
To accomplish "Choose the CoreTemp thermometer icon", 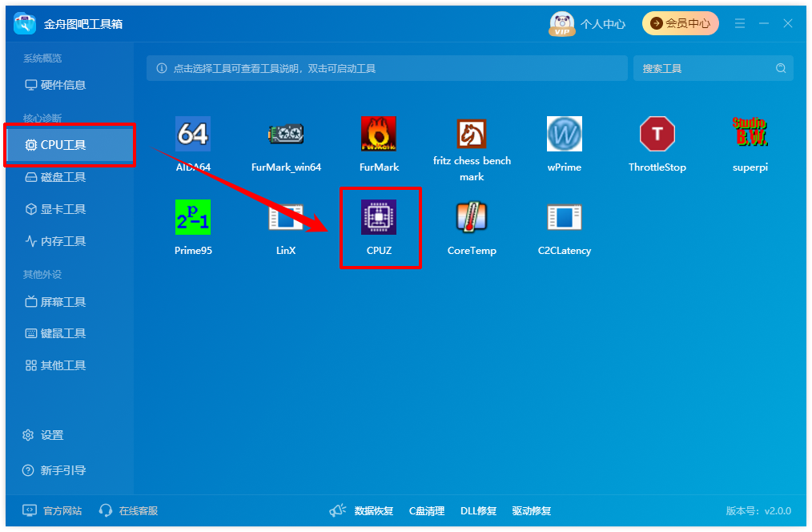I will pos(471,217).
